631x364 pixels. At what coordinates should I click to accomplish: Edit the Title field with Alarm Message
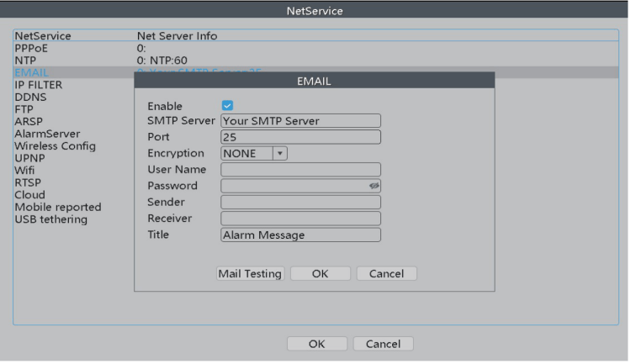click(x=300, y=235)
